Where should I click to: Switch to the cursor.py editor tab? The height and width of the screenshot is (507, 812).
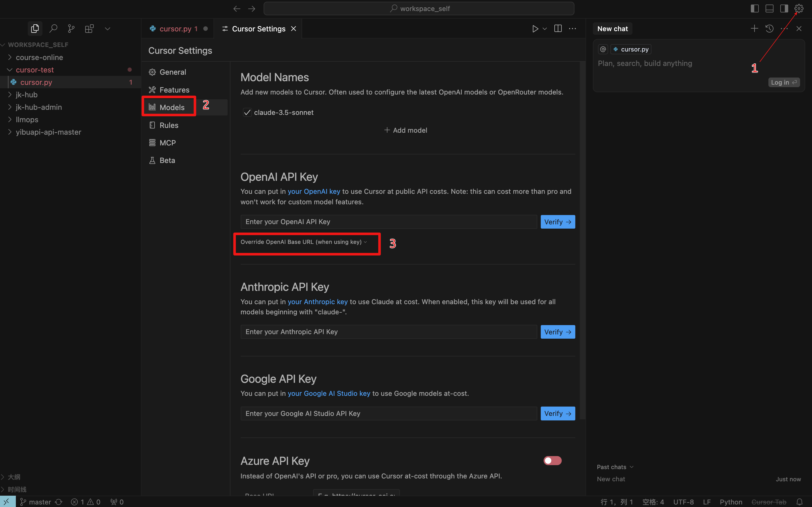[175, 29]
